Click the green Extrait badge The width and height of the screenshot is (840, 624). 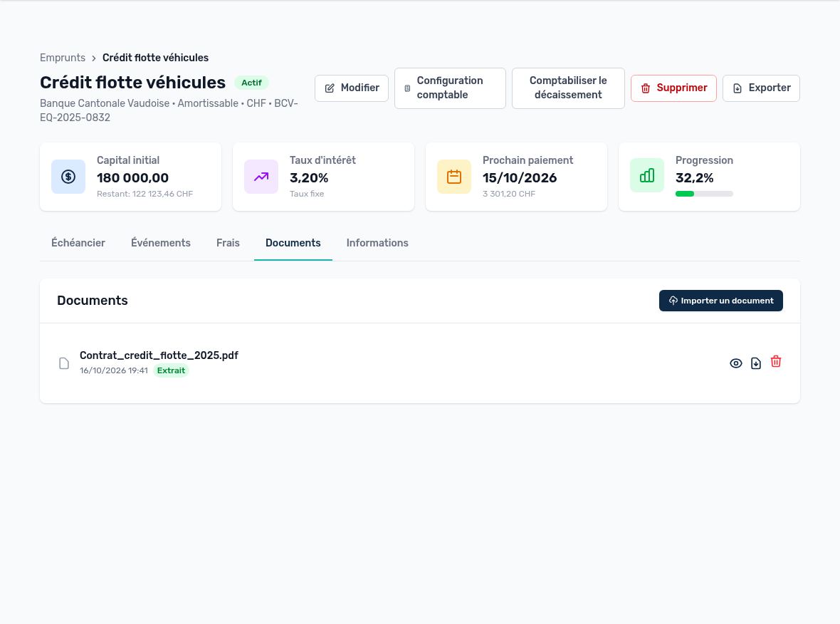click(171, 370)
